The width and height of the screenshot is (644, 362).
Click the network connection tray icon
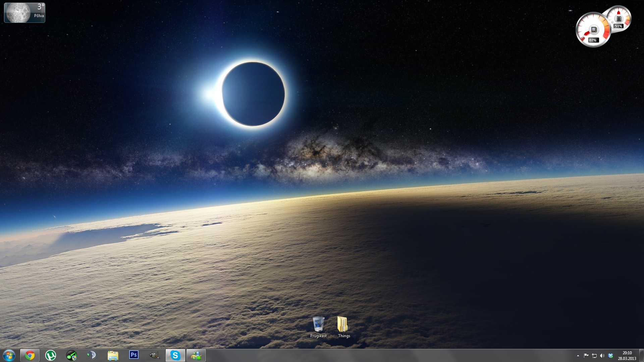coord(594,356)
